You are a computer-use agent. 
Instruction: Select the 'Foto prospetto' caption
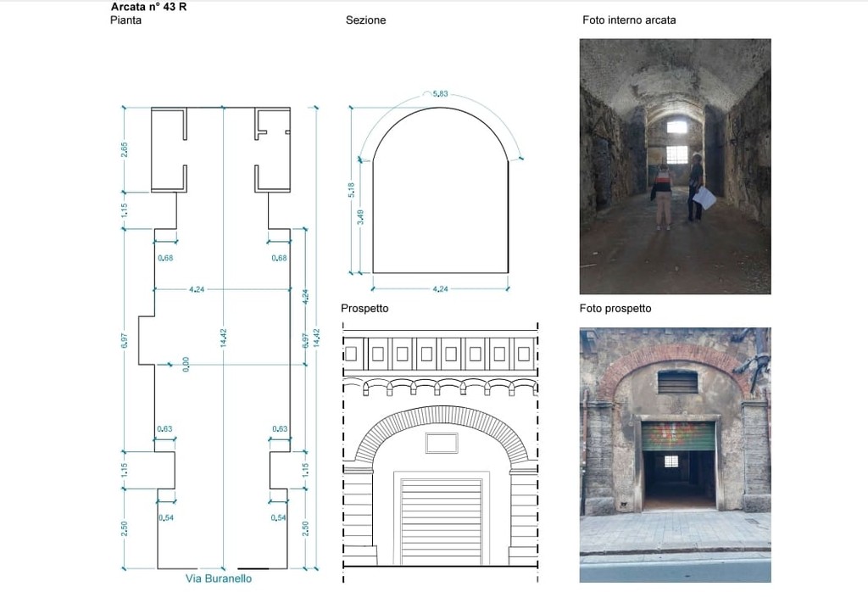tap(615, 308)
